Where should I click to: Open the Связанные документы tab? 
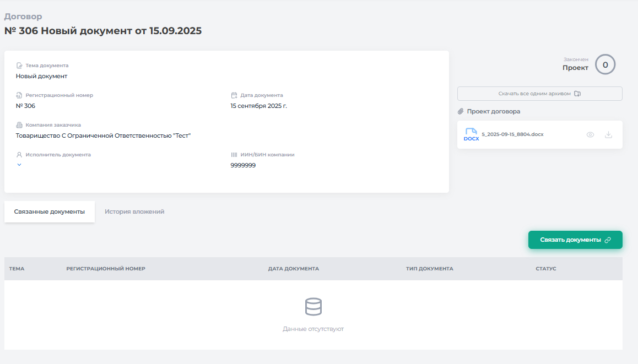[50, 211]
